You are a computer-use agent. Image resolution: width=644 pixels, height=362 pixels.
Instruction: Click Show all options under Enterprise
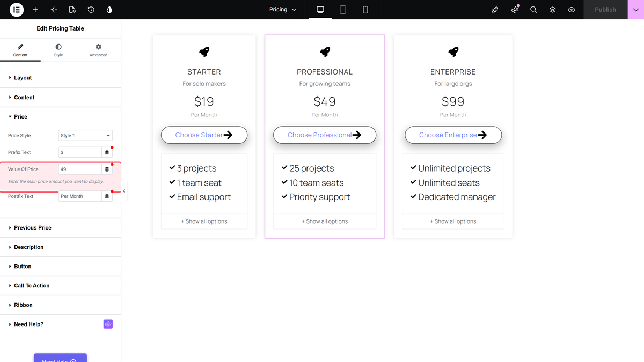[x=453, y=221]
